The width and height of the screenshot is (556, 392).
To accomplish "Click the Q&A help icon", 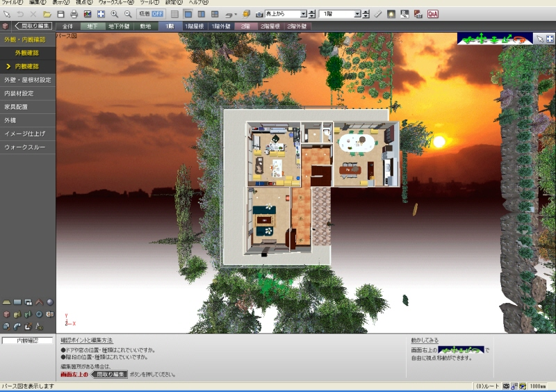I will tap(432, 14).
